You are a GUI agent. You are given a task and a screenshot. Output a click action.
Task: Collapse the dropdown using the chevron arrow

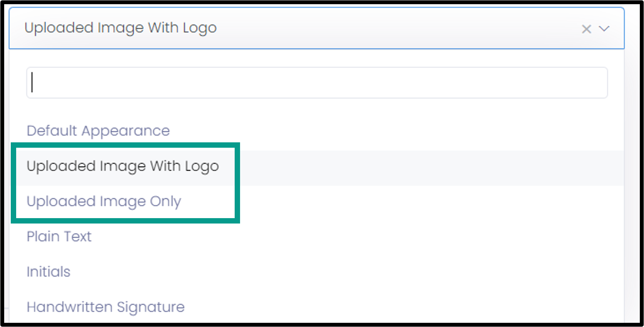(604, 28)
